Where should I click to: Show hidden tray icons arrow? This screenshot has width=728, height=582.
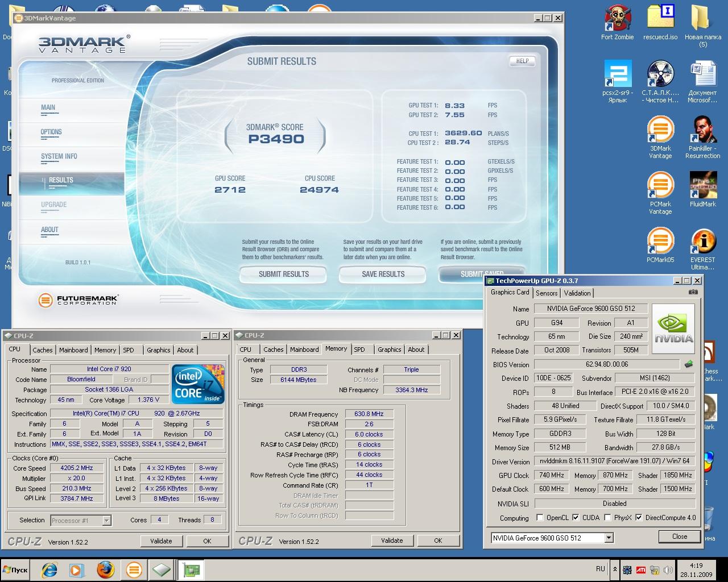[x=615, y=569]
